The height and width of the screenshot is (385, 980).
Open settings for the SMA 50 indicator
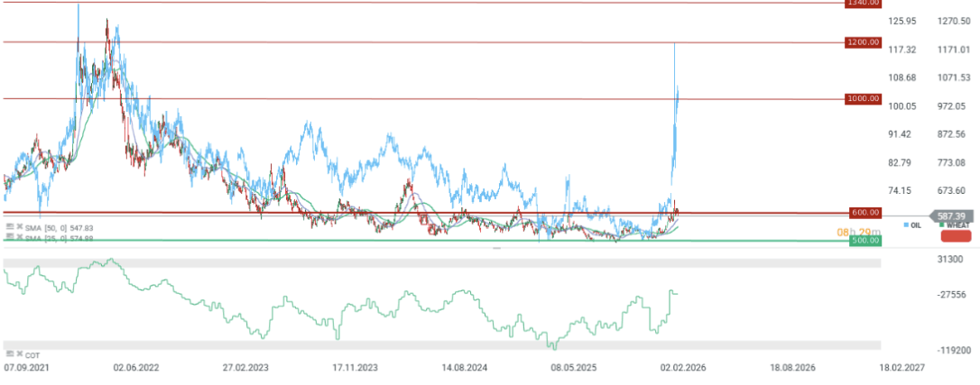point(7,228)
